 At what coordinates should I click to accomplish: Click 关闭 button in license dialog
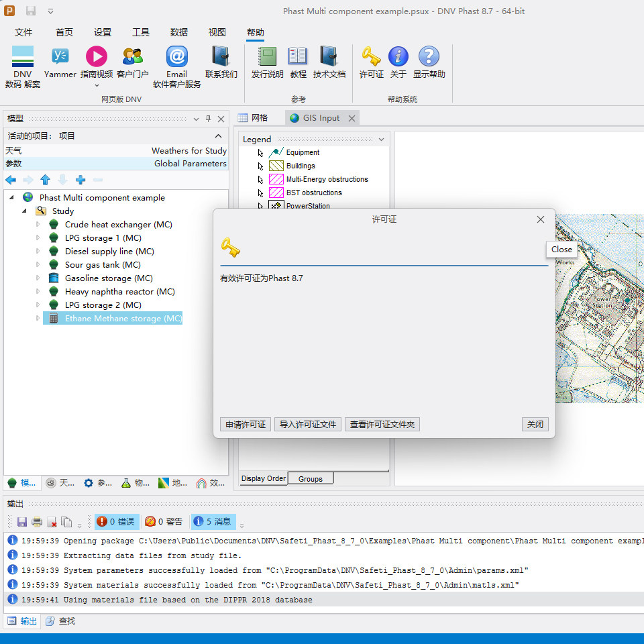coord(535,424)
